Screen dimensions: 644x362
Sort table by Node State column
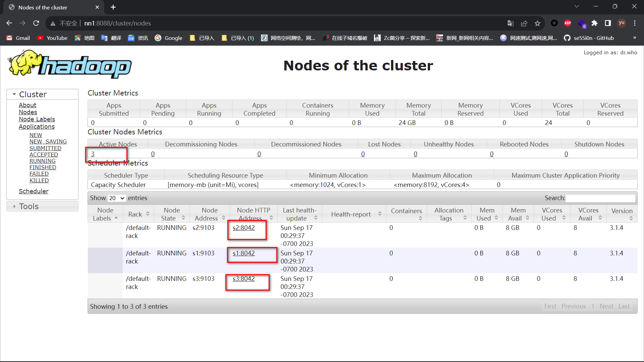(x=172, y=214)
